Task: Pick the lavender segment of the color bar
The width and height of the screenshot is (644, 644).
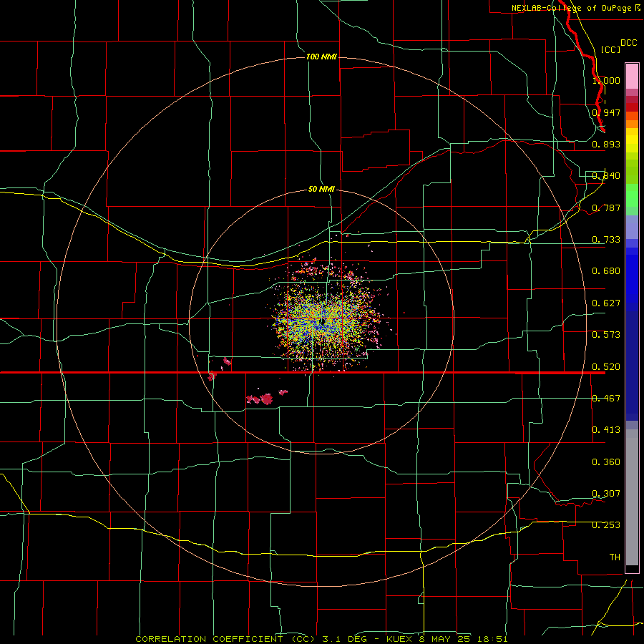Action: click(x=632, y=227)
